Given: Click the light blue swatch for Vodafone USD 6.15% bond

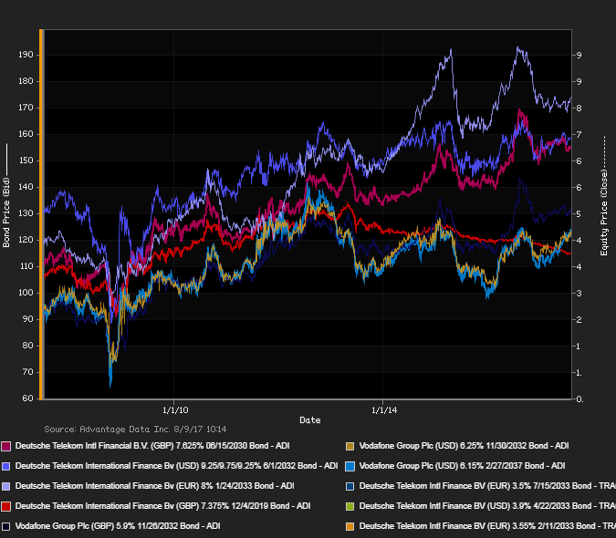Looking at the screenshot, I should tap(350, 466).
